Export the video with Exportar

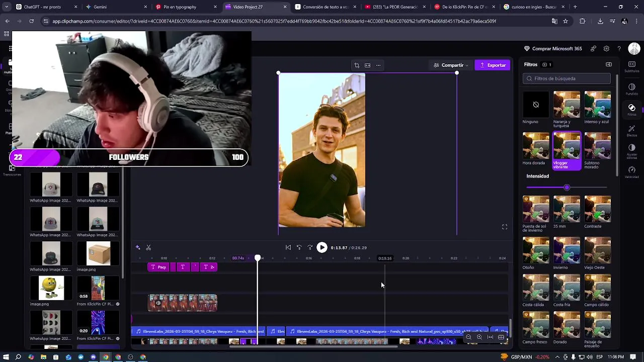pos(493,65)
